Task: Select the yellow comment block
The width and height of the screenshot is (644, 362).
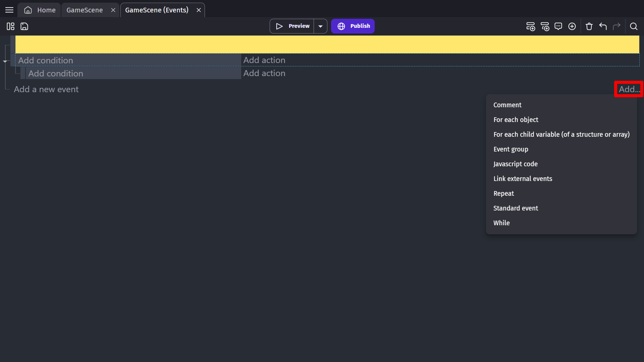Action: (x=327, y=44)
